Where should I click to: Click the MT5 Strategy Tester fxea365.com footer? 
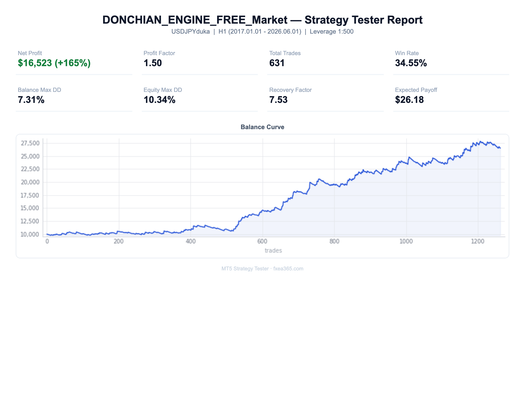[x=262, y=269]
